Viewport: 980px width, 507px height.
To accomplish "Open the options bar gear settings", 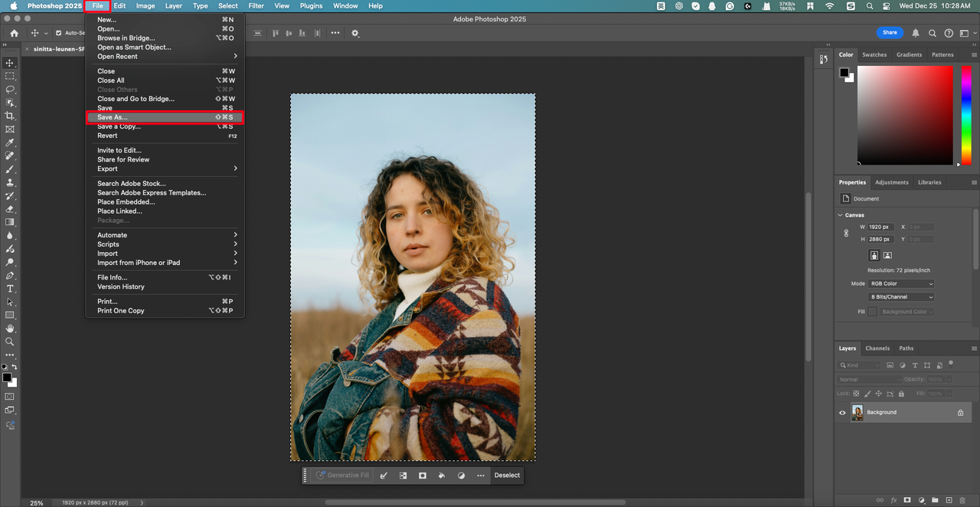I will (355, 33).
